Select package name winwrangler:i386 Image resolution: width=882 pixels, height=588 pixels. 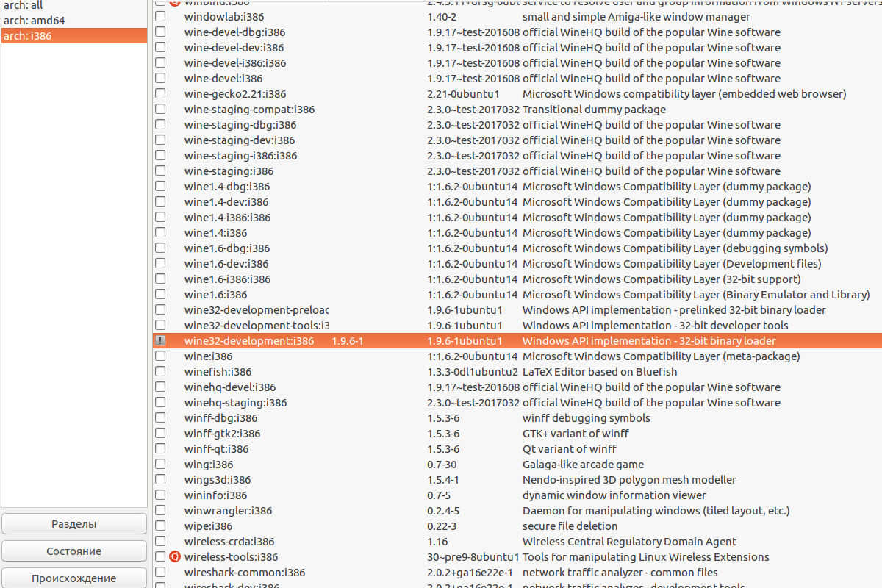[x=228, y=510]
